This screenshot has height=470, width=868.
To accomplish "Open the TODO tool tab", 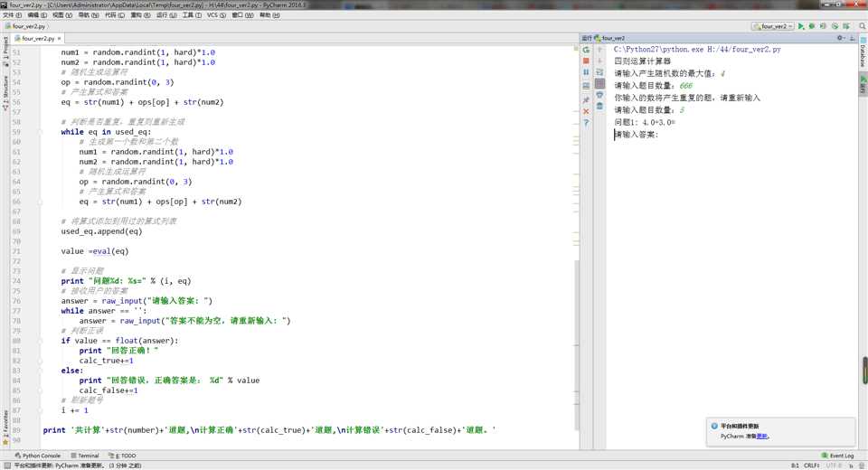I will 122,456.
